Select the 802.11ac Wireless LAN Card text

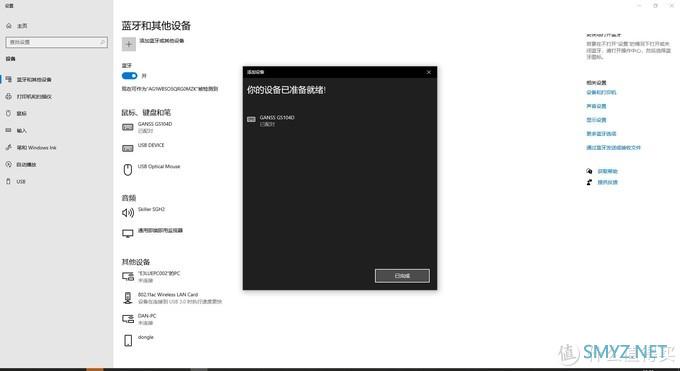click(x=167, y=295)
